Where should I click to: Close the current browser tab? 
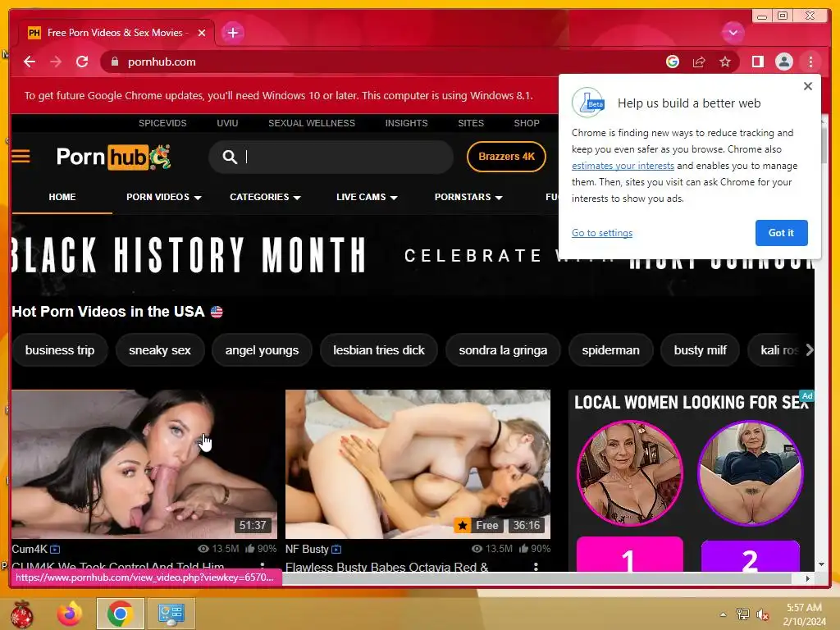point(202,33)
